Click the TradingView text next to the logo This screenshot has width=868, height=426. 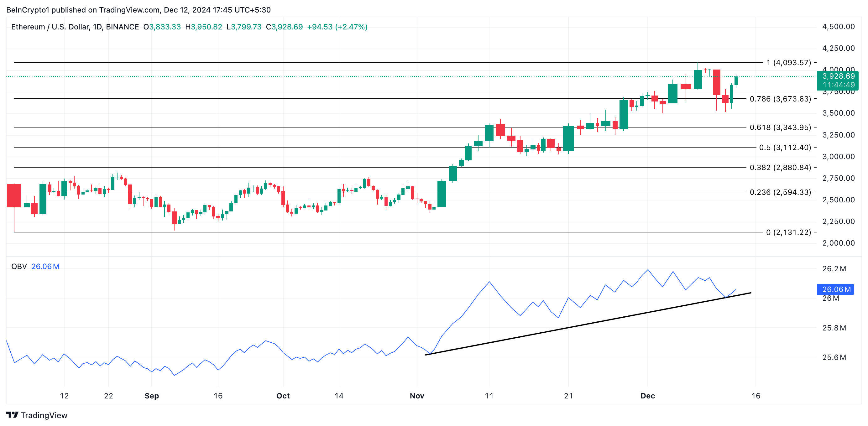[x=44, y=416]
